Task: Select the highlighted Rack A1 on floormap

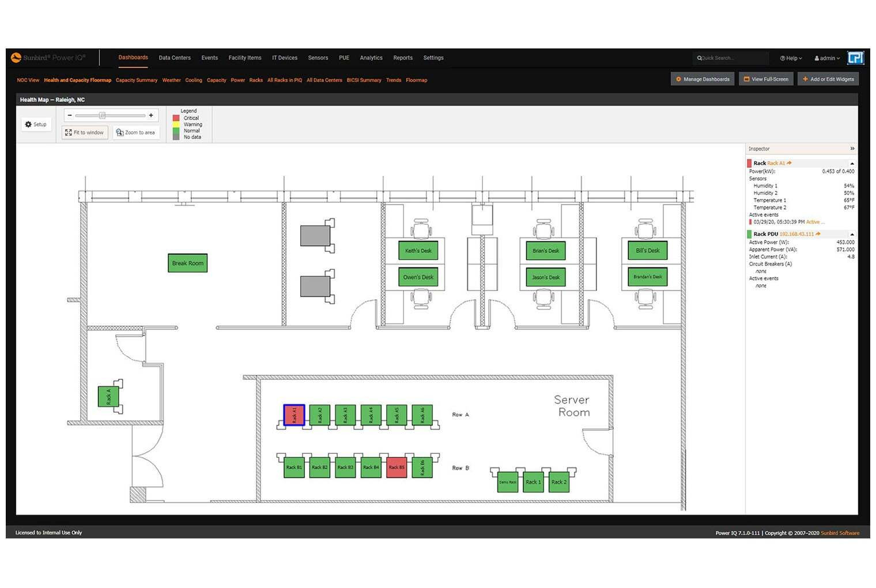Action: point(294,415)
